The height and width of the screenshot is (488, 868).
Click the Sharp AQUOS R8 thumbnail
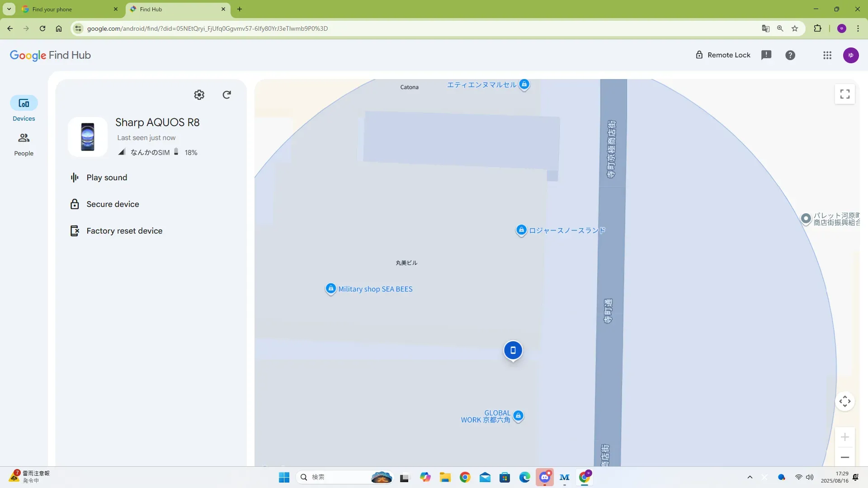click(x=88, y=137)
